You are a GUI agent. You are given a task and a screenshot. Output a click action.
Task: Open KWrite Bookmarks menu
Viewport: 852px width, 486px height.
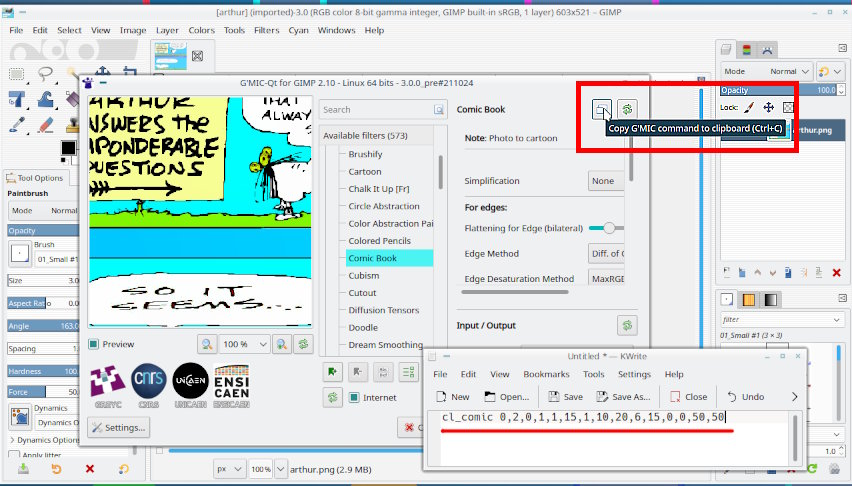pos(546,374)
